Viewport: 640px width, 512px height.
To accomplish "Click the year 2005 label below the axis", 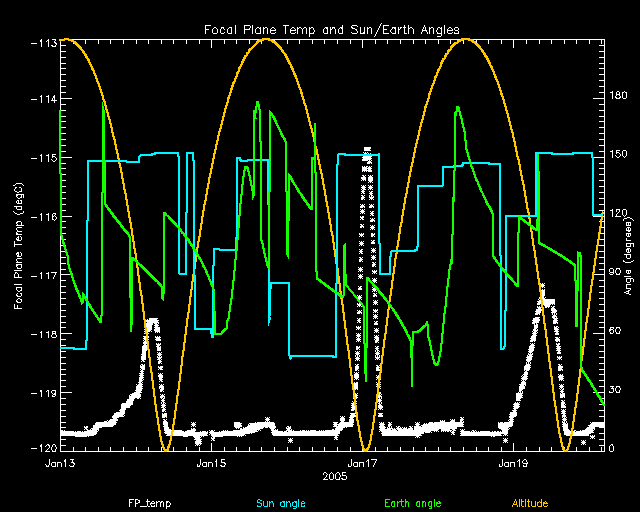I will coord(335,478).
